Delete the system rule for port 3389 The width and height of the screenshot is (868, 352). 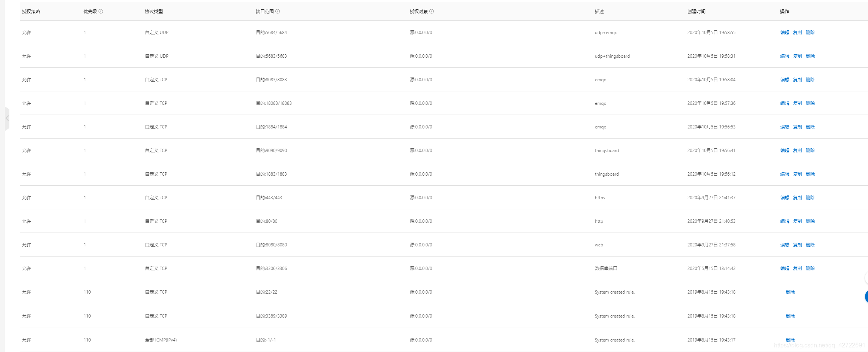(x=790, y=316)
